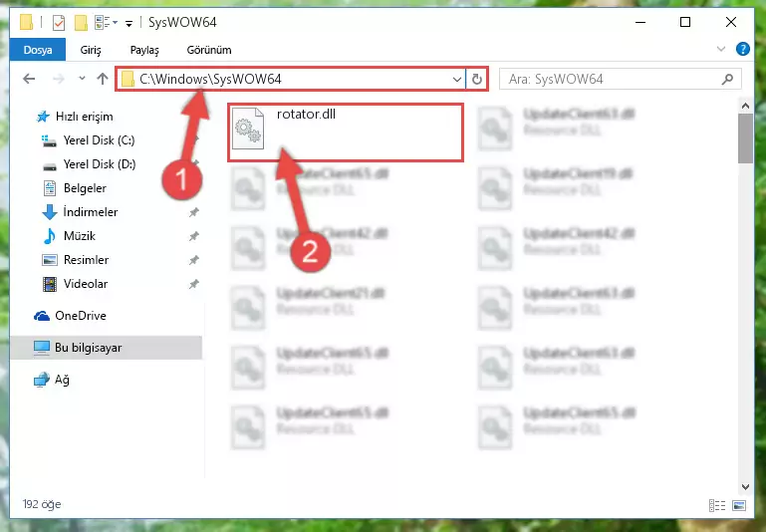
Task: Click the İndirmeler blue download arrow icon
Action: tap(50, 212)
